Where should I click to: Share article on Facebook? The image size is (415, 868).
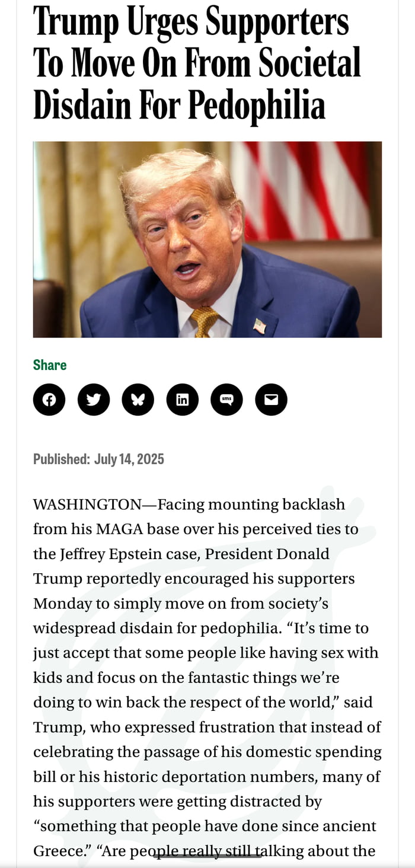(49, 400)
